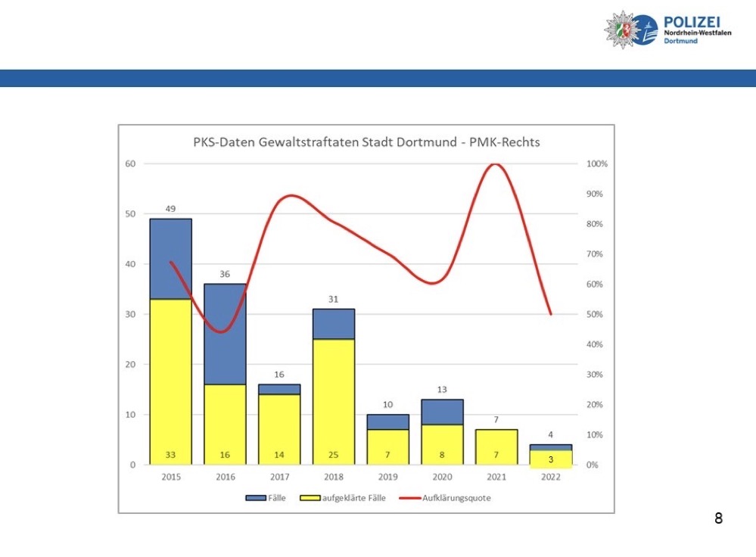
Task: Click the 2019 year label on the x-axis
Action: (388, 477)
